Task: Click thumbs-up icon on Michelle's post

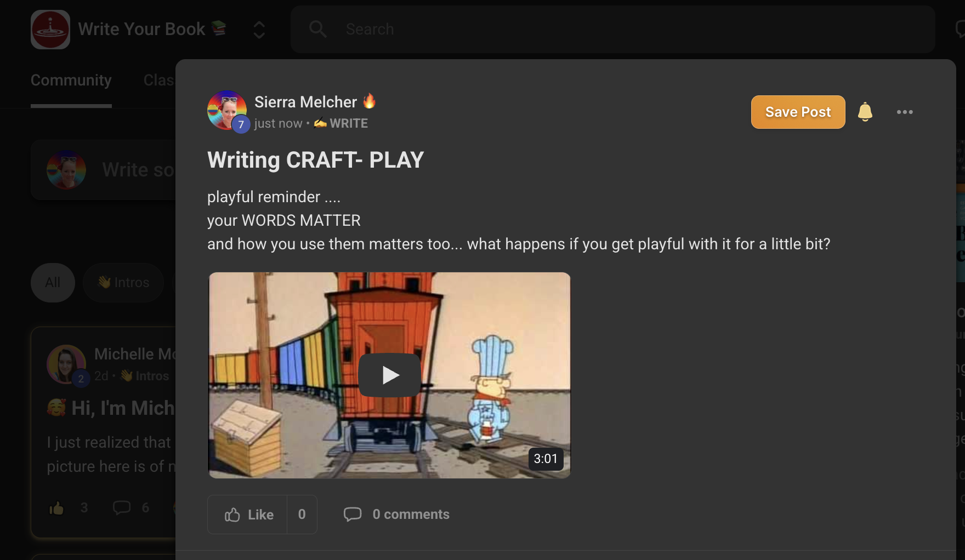Action: (56, 508)
